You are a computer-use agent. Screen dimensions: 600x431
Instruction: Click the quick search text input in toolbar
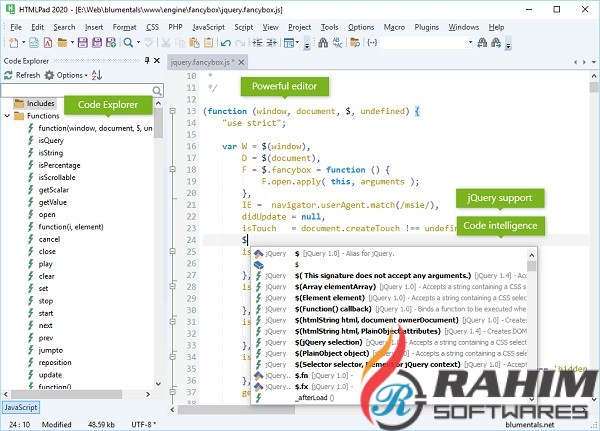[423, 42]
